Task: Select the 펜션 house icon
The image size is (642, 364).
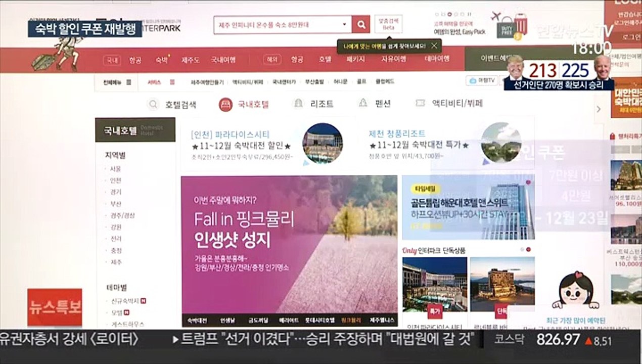Action: point(362,104)
